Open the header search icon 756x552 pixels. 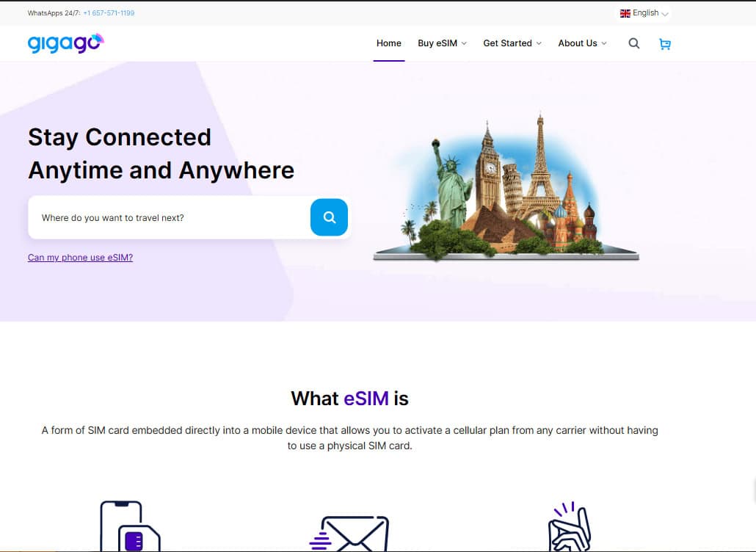pyautogui.click(x=633, y=43)
